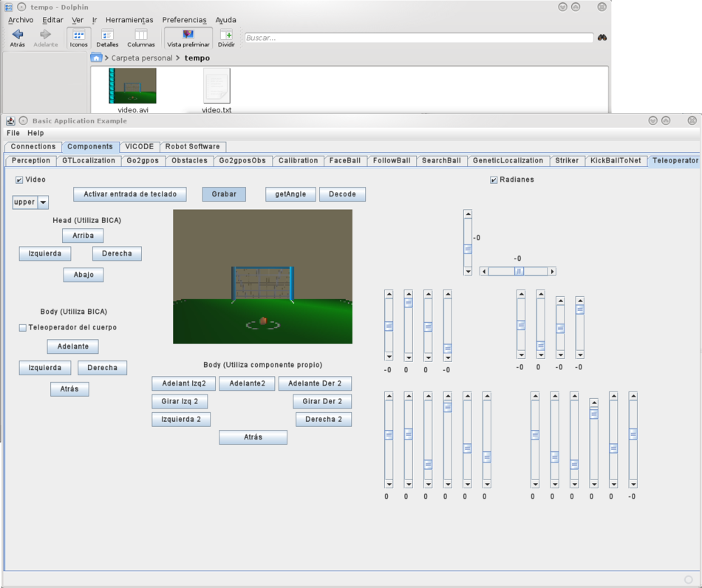Click the home icon in breadcrumb bar
Screen dimensions: 702x588
(x=96, y=58)
